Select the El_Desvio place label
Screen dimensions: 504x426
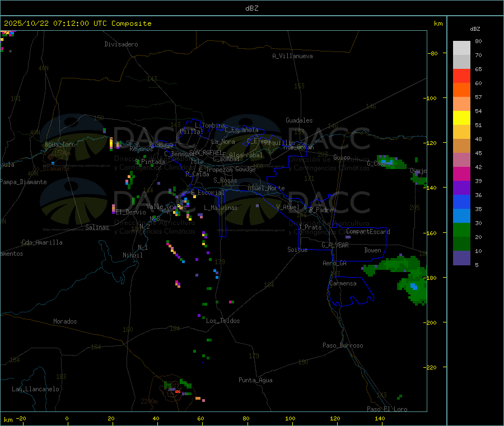click(x=131, y=212)
